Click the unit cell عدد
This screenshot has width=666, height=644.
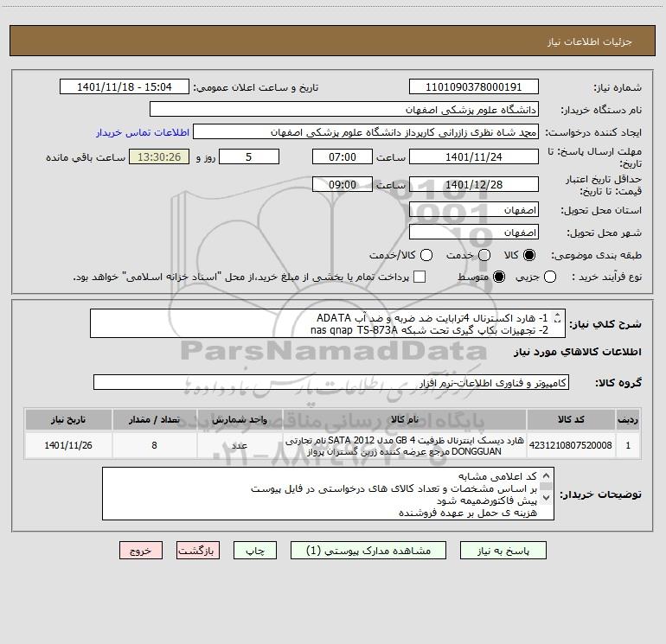tap(240, 445)
